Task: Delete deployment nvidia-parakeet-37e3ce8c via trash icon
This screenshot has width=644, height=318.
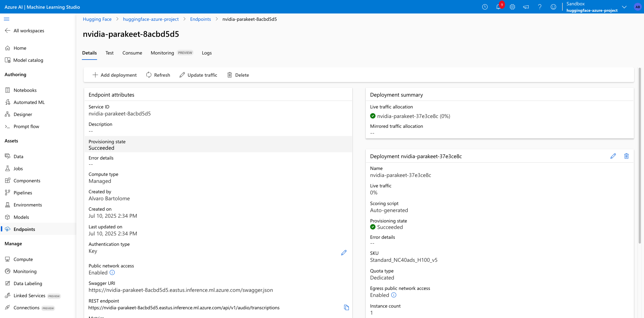Action: tap(626, 156)
